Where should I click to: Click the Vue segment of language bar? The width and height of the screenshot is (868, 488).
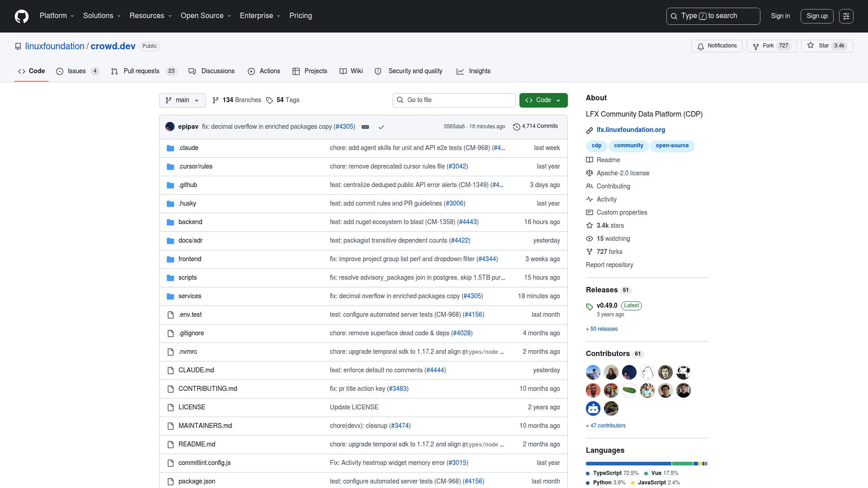tap(682, 464)
